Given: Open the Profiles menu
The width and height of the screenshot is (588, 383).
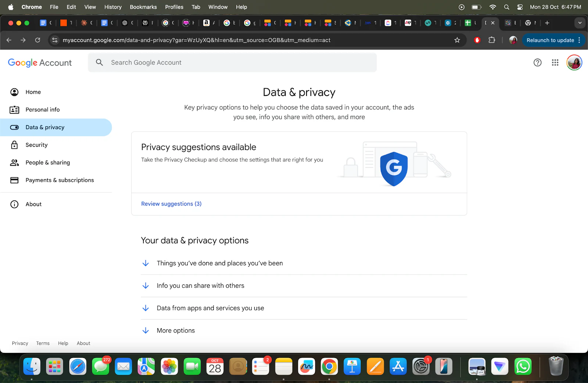Looking at the screenshot, I should pos(174,7).
